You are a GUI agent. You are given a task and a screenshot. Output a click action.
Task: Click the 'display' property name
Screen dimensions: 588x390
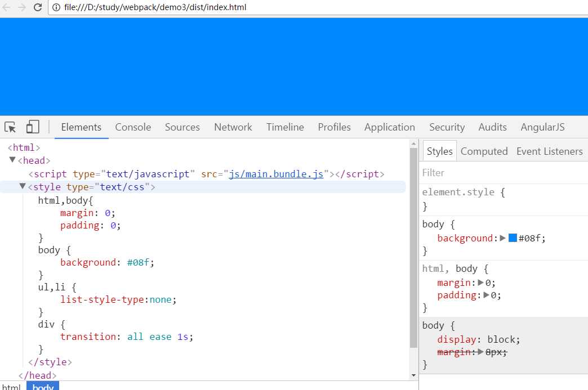[x=456, y=339]
